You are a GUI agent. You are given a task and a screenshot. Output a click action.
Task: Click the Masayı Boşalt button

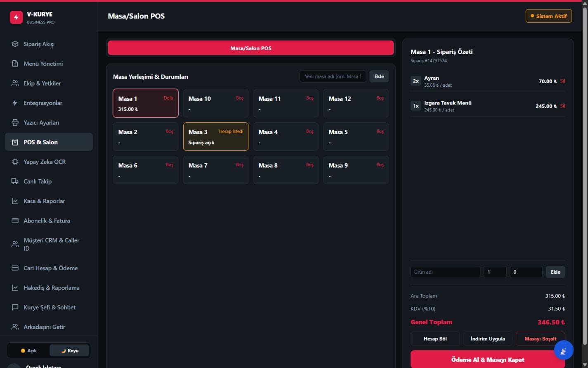pyautogui.click(x=540, y=339)
